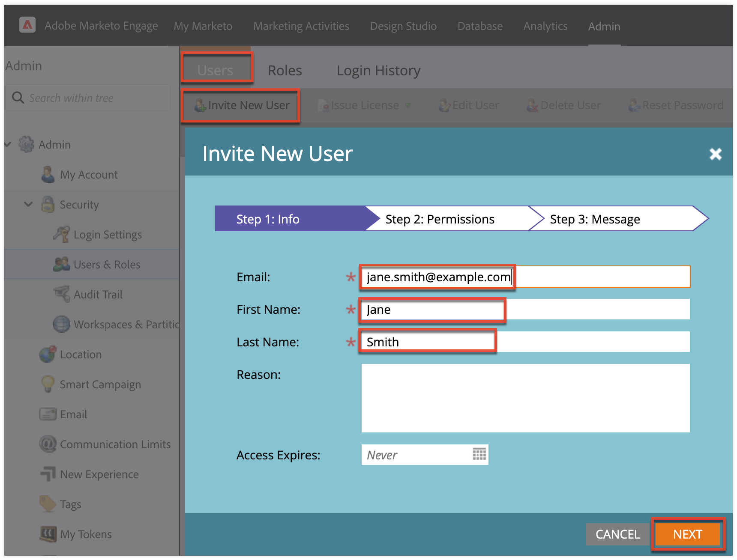Click the NEXT button
Image resolution: width=737 pixels, height=560 pixels.
pyautogui.click(x=687, y=534)
